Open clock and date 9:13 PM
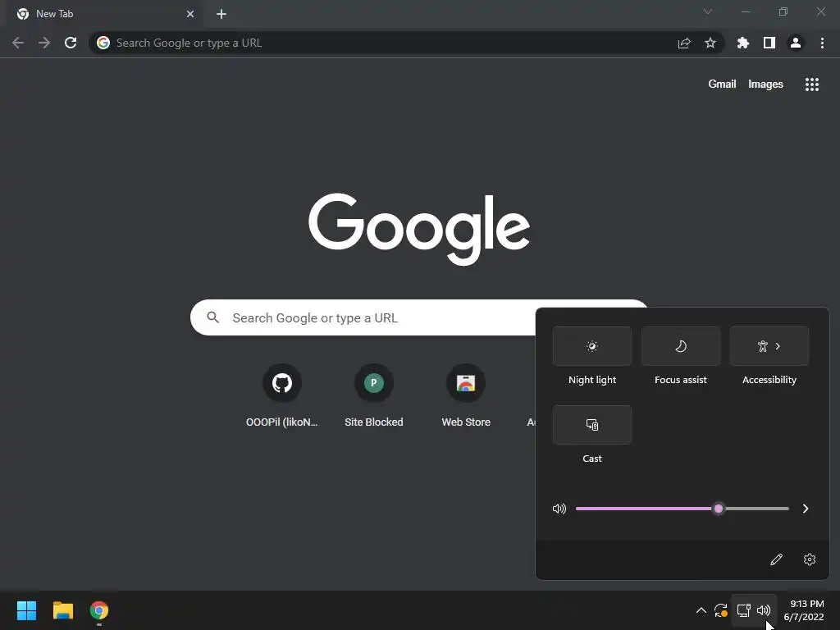The image size is (840, 630). pyautogui.click(x=804, y=610)
